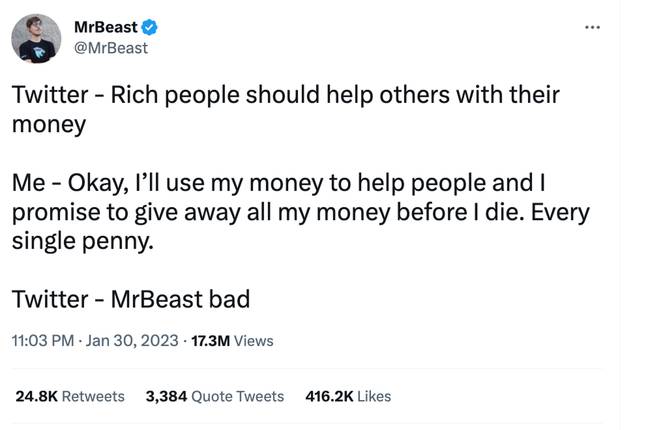Click the line beginning 'promise to give away'
The width and height of the screenshot is (648, 430).
click(x=300, y=212)
